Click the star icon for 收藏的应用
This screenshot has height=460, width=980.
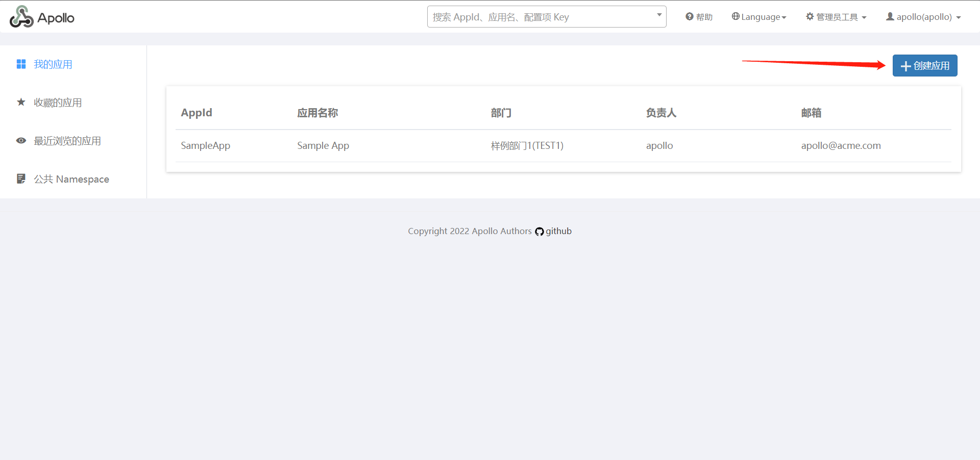[x=21, y=102]
